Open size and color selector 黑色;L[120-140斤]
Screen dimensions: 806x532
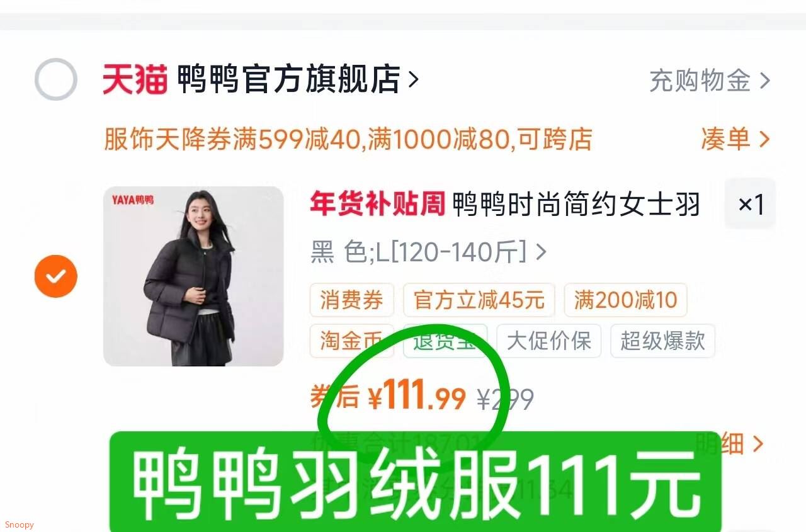pyautogui.click(x=428, y=252)
